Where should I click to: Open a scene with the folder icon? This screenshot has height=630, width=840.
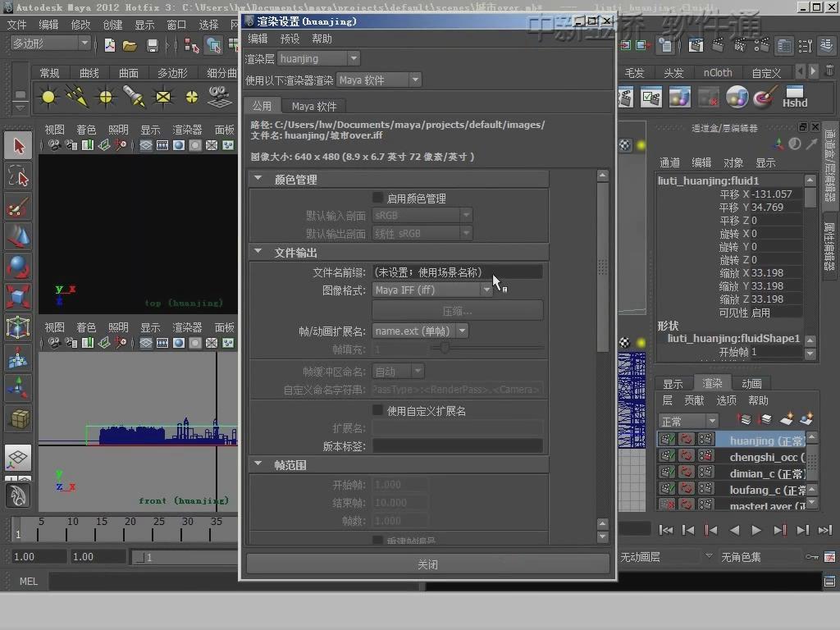pyautogui.click(x=130, y=46)
